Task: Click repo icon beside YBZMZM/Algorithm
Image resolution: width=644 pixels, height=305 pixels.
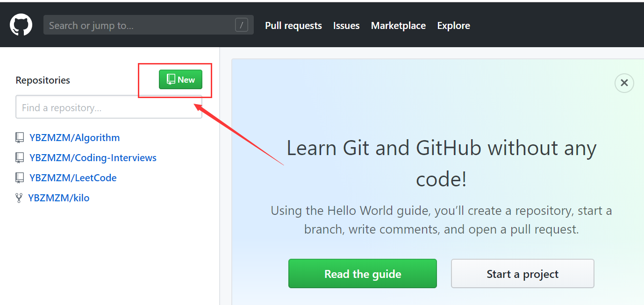Action: pos(19,138)
